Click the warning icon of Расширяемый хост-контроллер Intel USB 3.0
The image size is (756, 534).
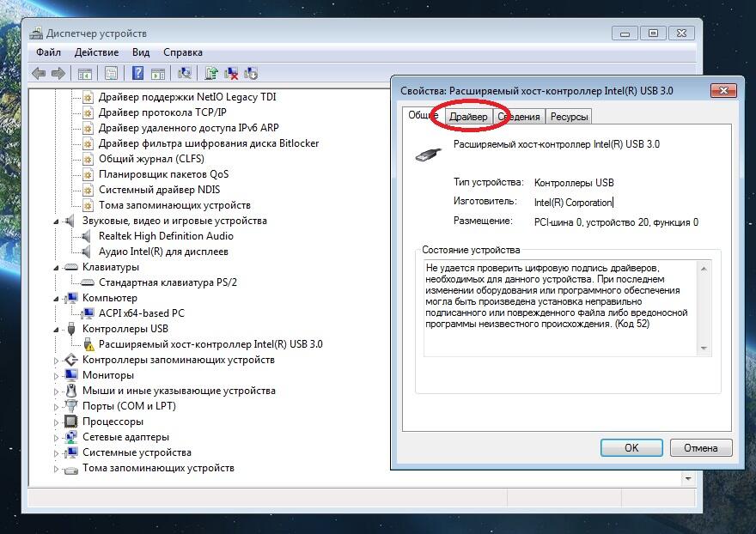tap(88, 344)
